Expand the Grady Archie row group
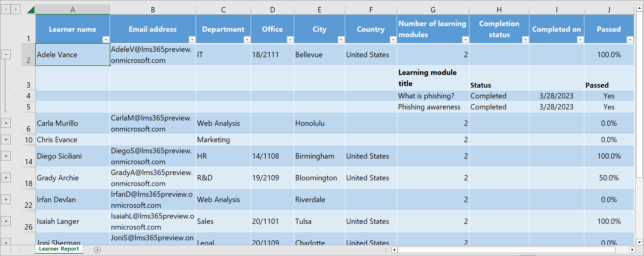The image size is (644, 256). click(6, 178)
